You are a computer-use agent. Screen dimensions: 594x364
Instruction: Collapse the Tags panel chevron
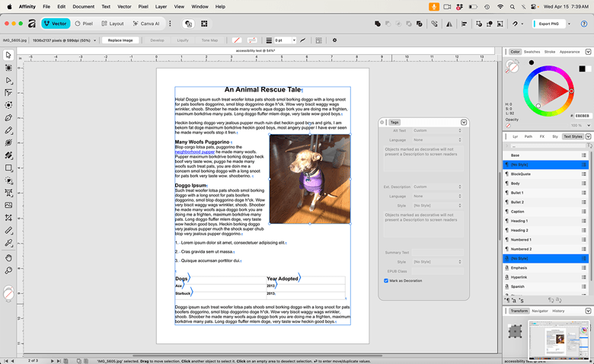[464, 122]
